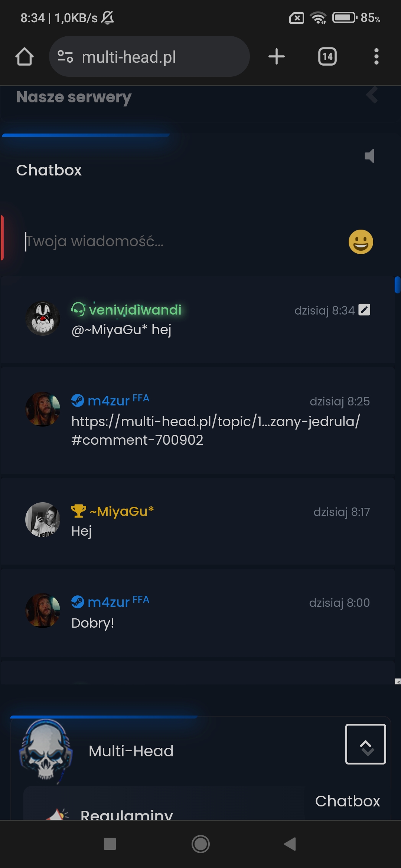Click the chat list blue scrollbar handle

click(x=397, y=285)
